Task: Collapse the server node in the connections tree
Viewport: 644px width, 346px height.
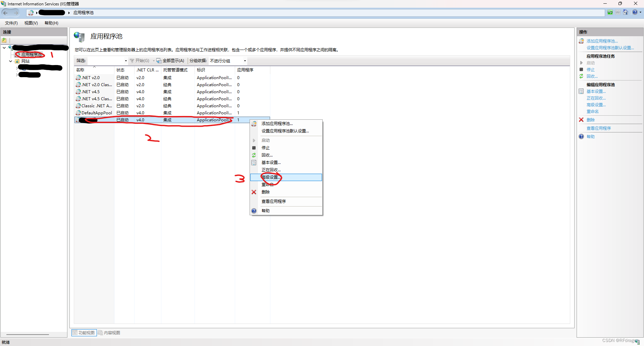Action: point(4,48)
